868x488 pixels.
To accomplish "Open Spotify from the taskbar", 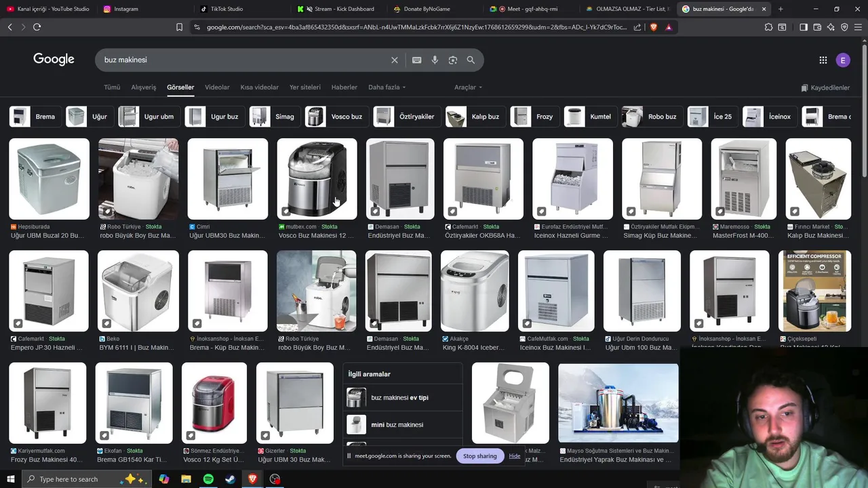I will [x=208, y=479].
